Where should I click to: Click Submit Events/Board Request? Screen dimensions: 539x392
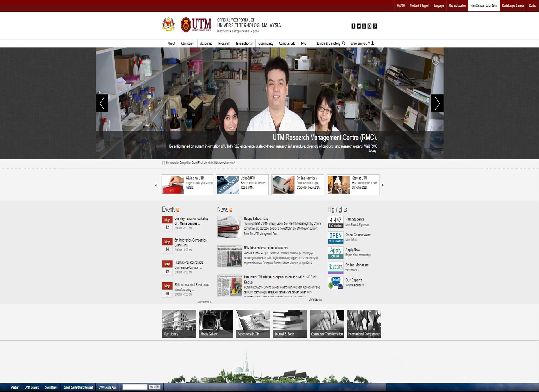click(78, 387)
